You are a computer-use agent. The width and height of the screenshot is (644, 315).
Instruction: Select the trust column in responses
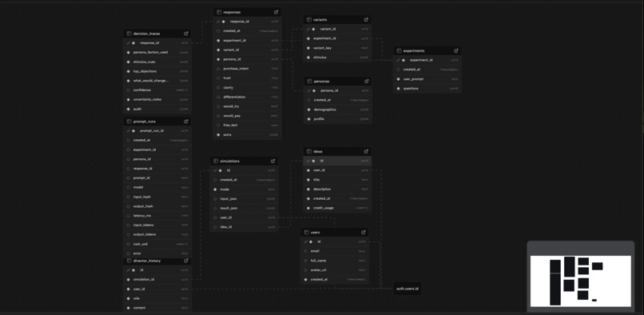click(247, 78)
